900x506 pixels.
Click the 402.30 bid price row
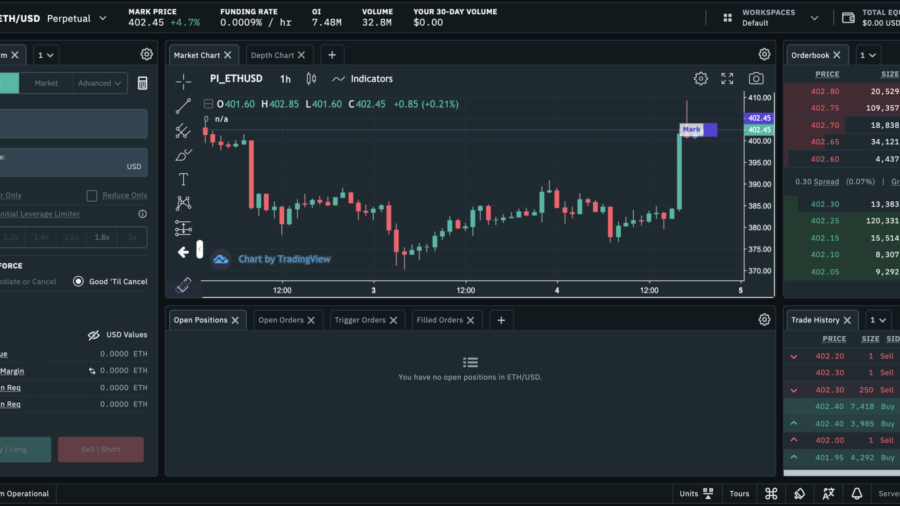coord(841,204)
